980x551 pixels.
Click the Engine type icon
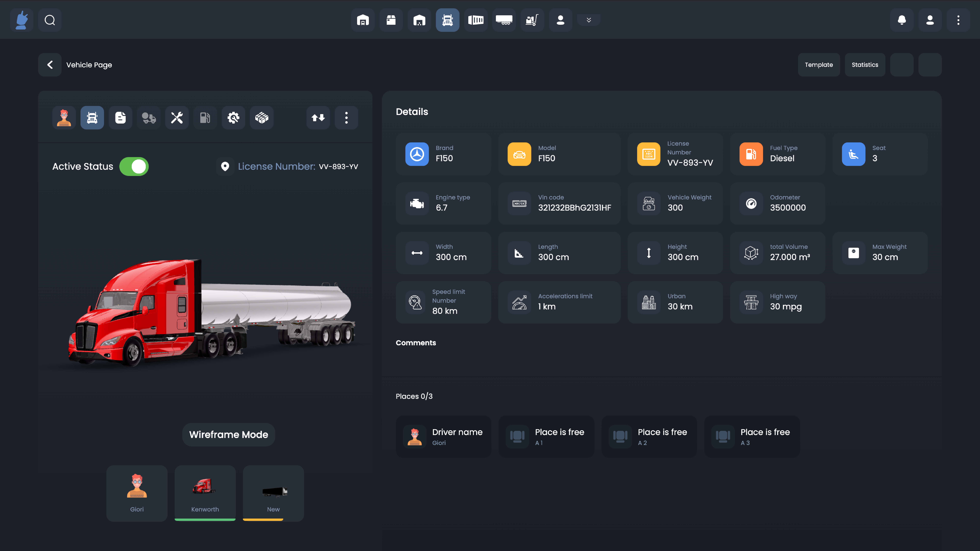(x=417, y=203)
